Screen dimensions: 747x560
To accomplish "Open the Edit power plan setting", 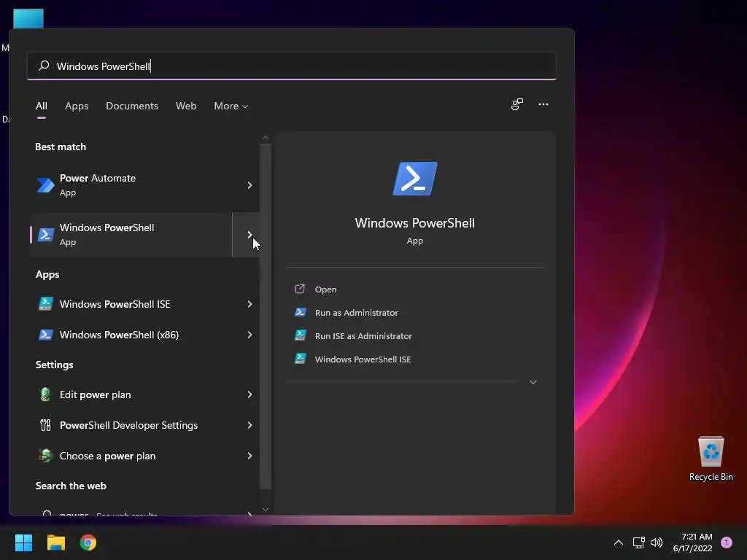I will [131, 394].
